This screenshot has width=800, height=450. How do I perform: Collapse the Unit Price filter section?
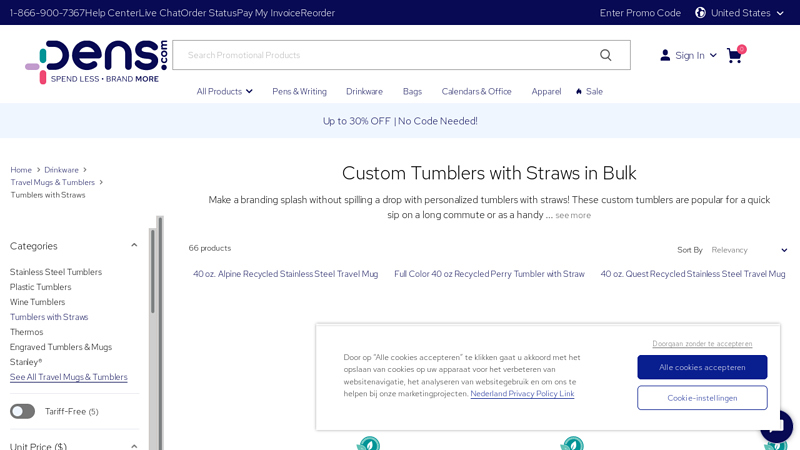134,446
